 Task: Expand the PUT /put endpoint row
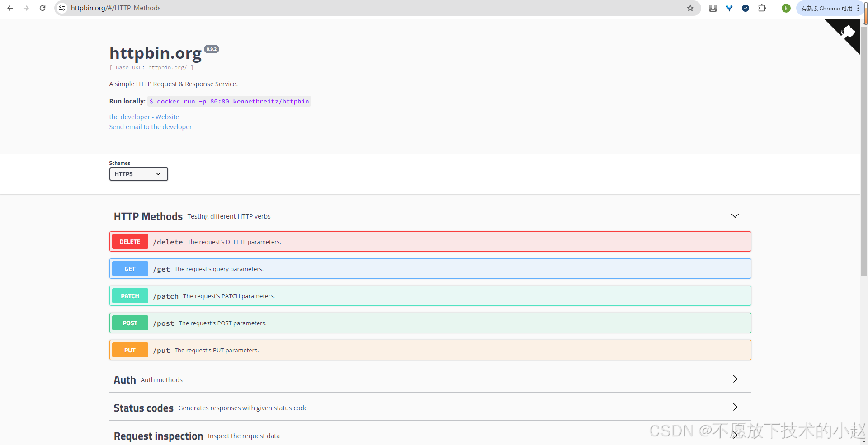click(430, 350)
